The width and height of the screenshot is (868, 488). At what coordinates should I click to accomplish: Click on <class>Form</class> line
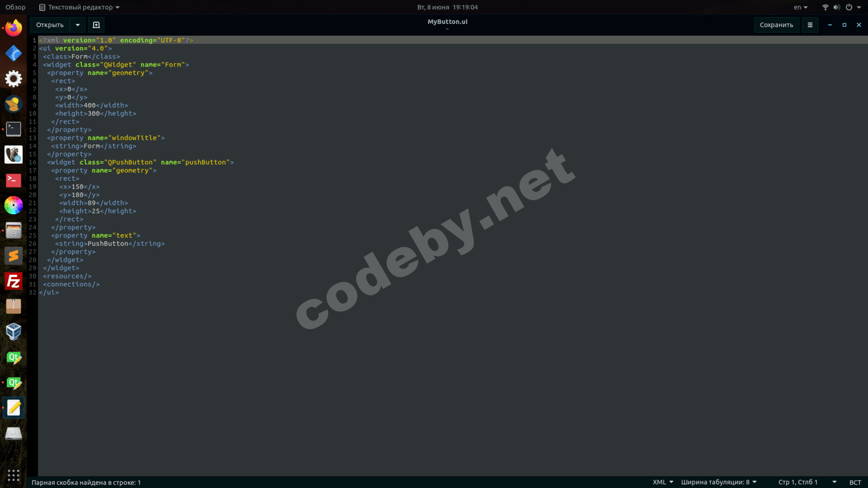81,56
